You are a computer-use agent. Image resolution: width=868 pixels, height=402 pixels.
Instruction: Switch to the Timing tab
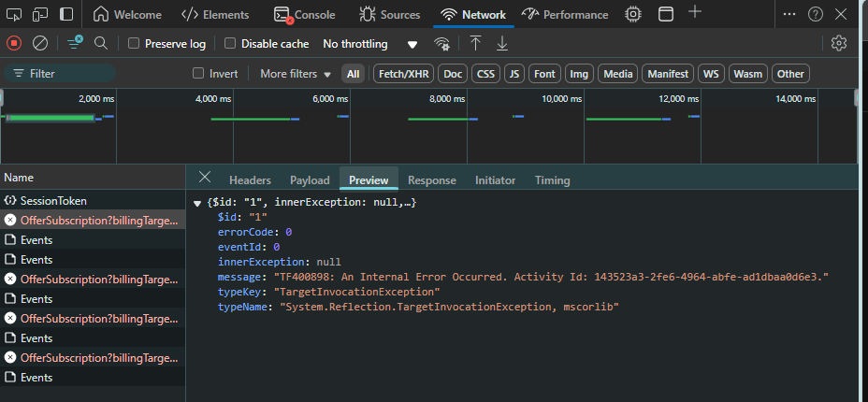pos(553,180)
